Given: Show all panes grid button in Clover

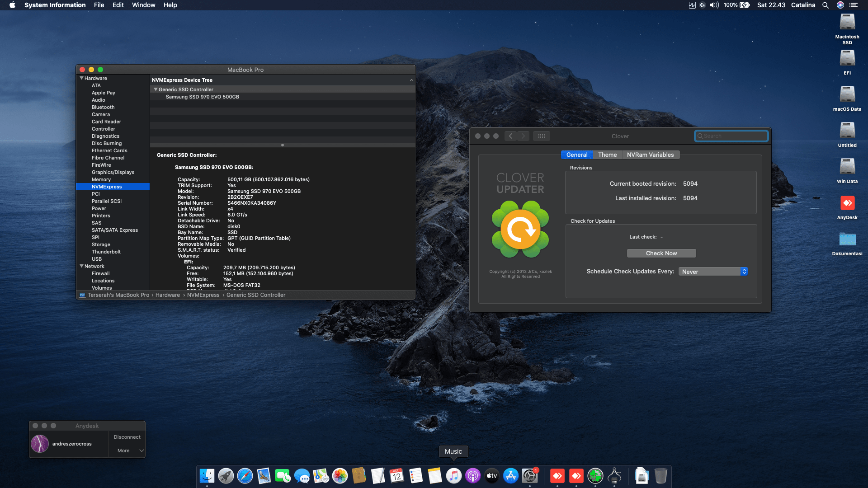Looking at the screenshot, I should 542,136.
